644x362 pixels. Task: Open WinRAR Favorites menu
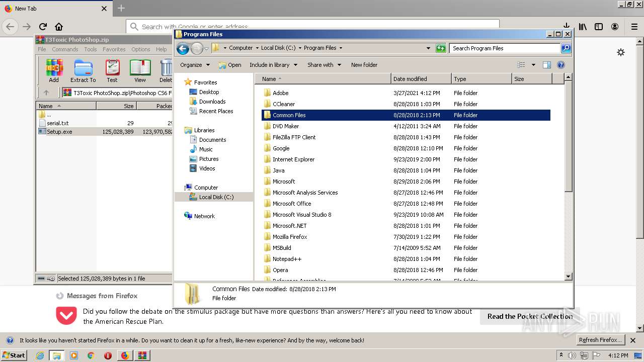click(x=114, y=49)
